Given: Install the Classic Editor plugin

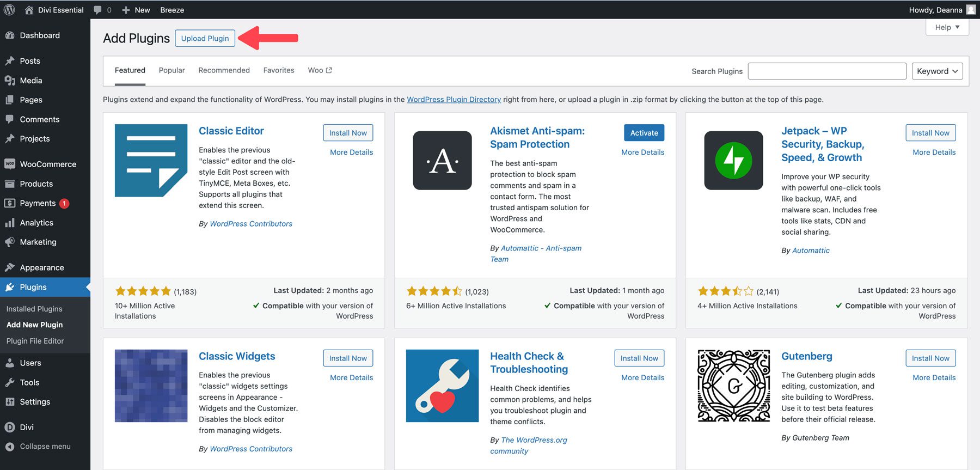Looking at the screenshot, I should [x=348, y=133].
